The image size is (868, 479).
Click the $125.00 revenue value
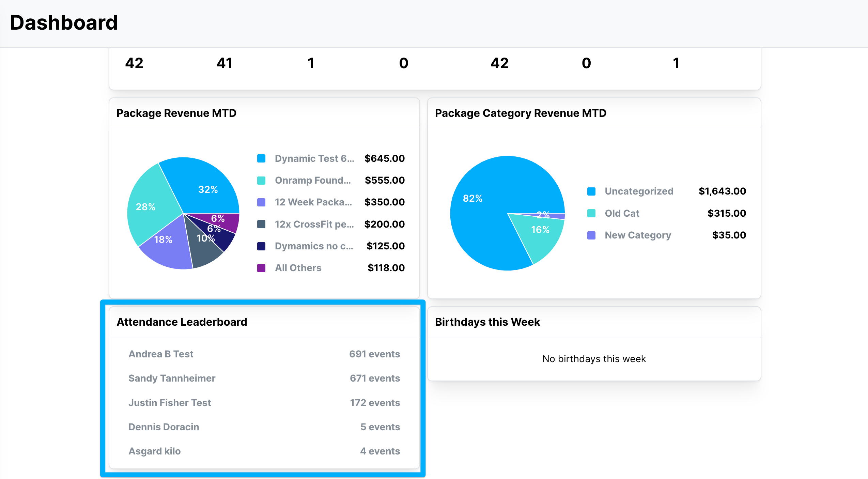click(x=386, y=246)
